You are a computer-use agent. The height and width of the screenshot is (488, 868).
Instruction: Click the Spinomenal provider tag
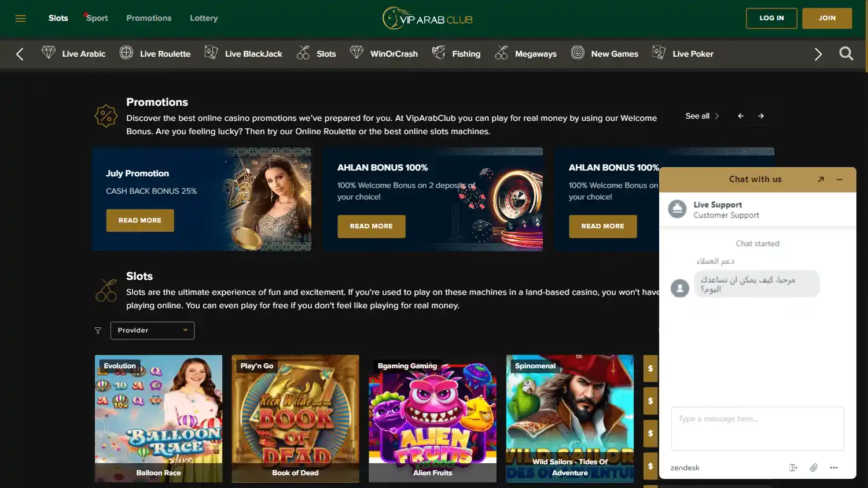tap(535, 366)
